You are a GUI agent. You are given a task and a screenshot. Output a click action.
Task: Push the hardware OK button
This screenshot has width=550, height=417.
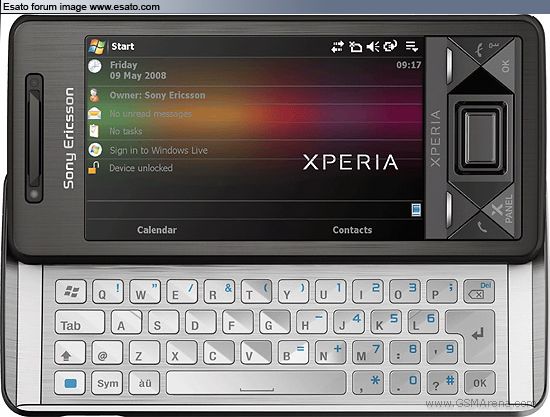tap(503, 65)
